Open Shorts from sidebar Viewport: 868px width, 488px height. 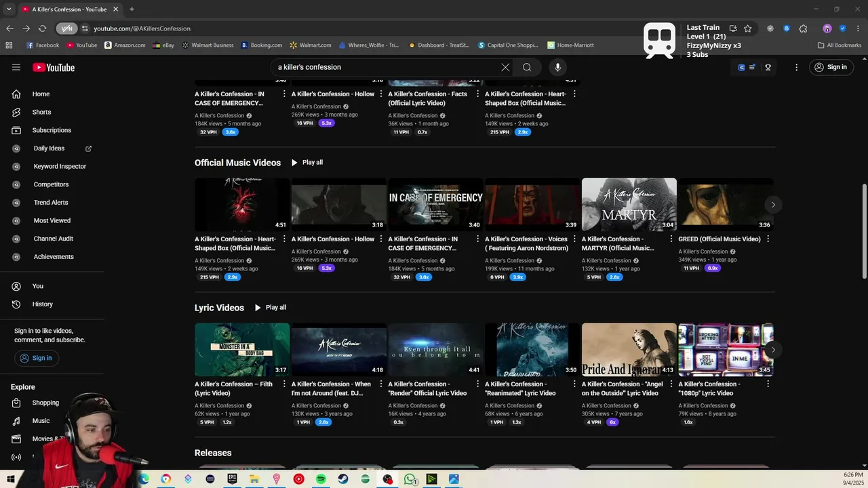[x=41, y=112]
